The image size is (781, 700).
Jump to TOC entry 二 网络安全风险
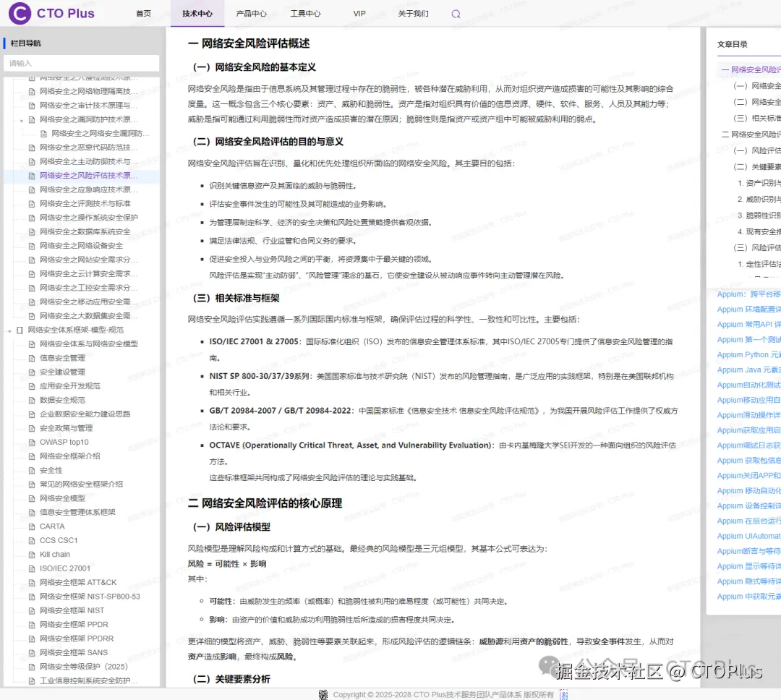tap(751, 135)
